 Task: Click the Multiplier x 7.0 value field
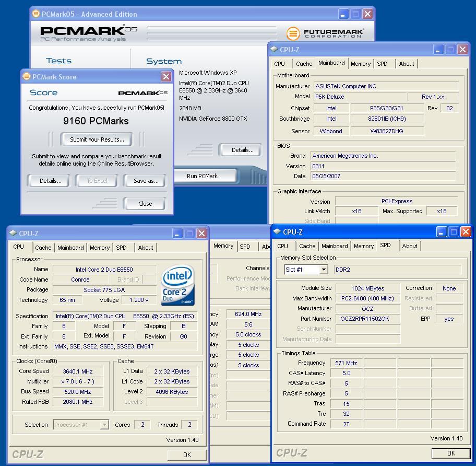(x=78, y=381)
